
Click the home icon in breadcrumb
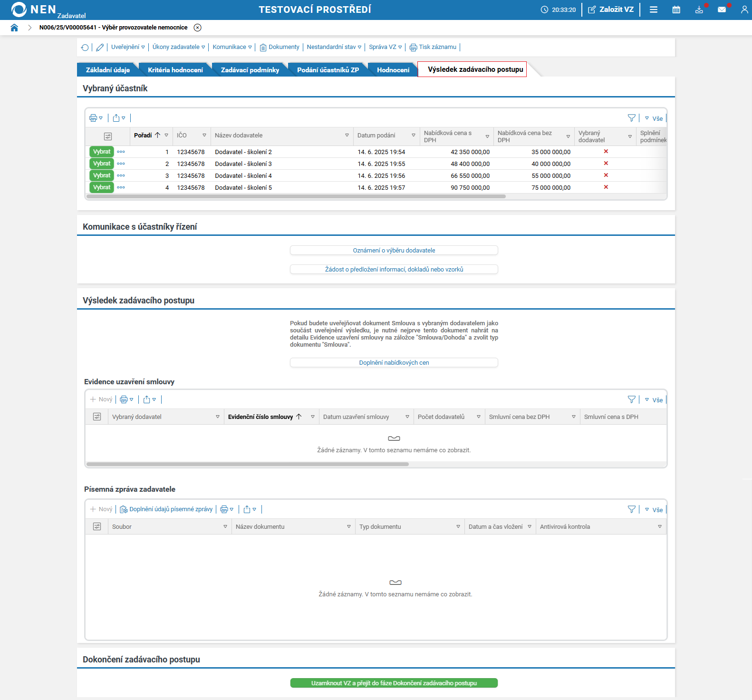[x=14, y=28]
